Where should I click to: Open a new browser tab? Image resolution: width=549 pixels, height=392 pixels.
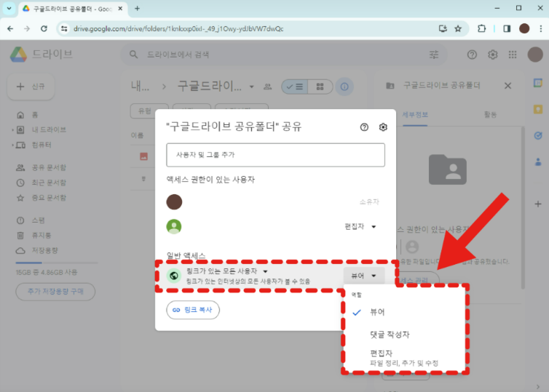pos(137,9)
